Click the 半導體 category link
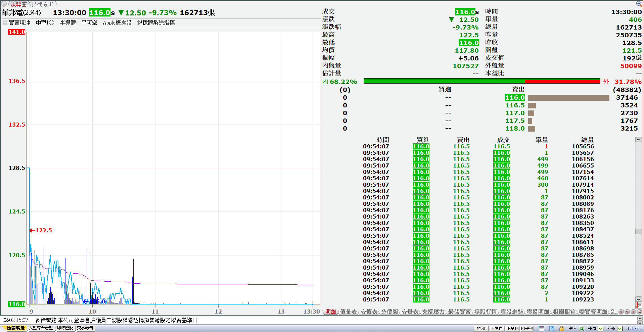The width and height of the screenshot is (644, 332). (x=68, y=23)
